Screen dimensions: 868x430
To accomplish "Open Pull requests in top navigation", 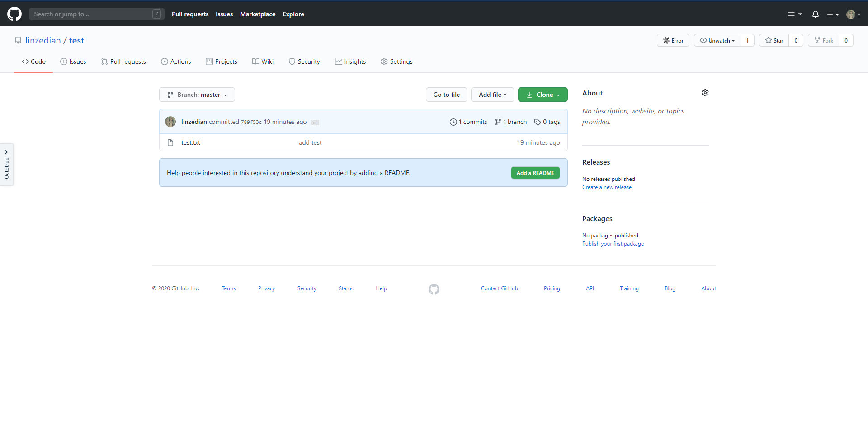I will click(190, 14).
